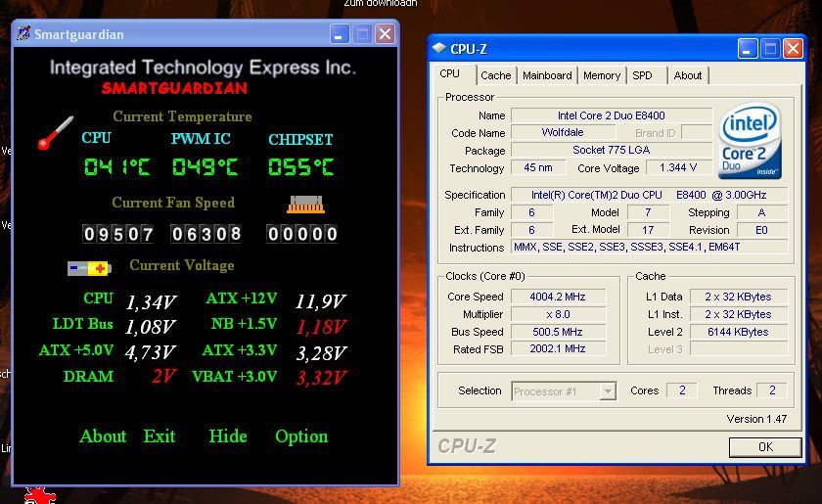The image size is (822, 504).
Task: Click the red SMARTGUARDIAN logo text
Action: 174,88
